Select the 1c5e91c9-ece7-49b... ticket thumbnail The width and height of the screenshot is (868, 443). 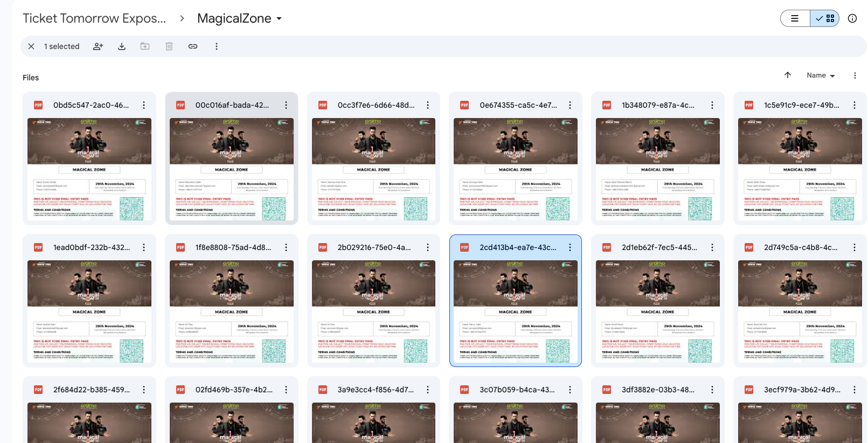800,169
